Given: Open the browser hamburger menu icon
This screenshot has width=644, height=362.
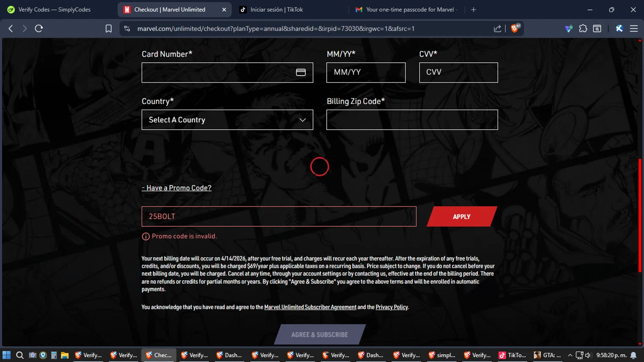Looking at the screenshot, I should 634,28.
